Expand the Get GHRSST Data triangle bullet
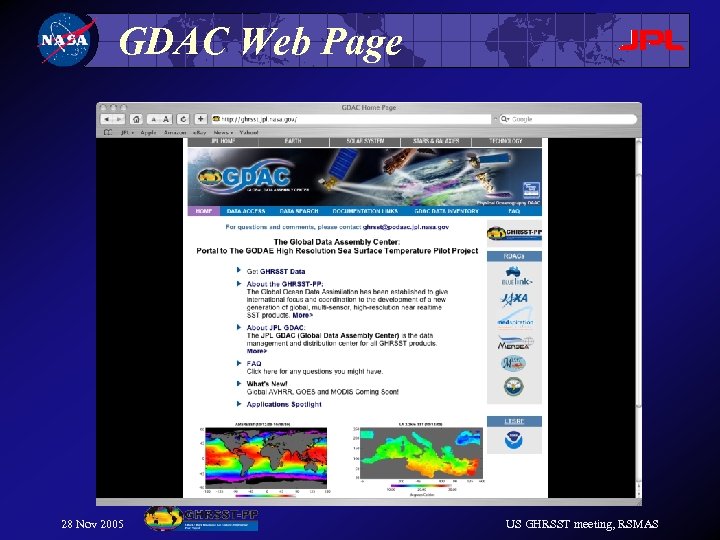Viewport: 720px width, 540px height. 239,270
